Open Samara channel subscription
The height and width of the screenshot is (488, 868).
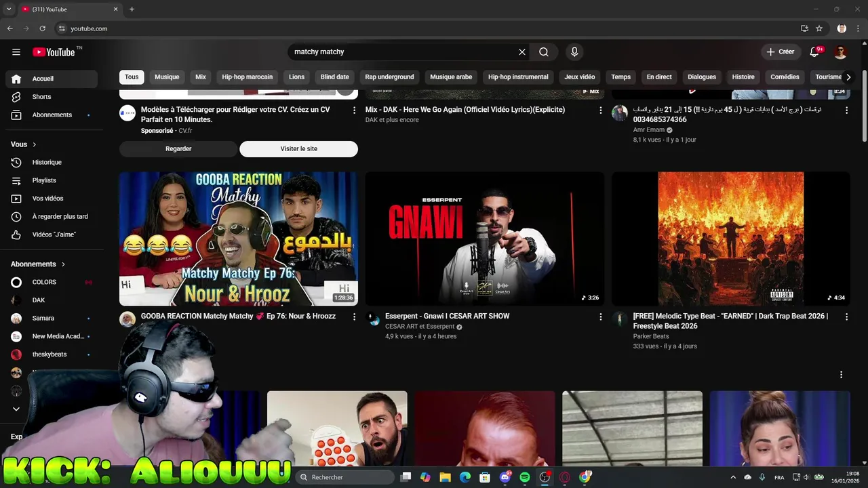pyautogui.click(x=52, y=319)
